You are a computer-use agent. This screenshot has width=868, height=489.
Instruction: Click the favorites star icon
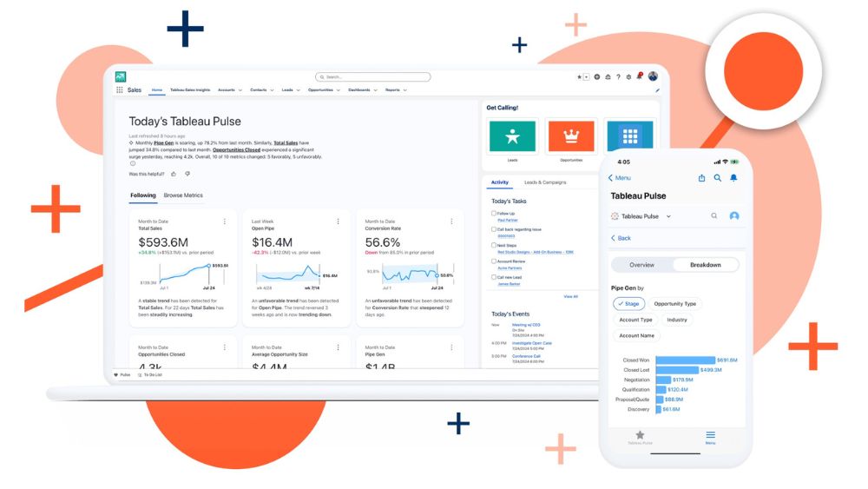click(x=580, y=77)
